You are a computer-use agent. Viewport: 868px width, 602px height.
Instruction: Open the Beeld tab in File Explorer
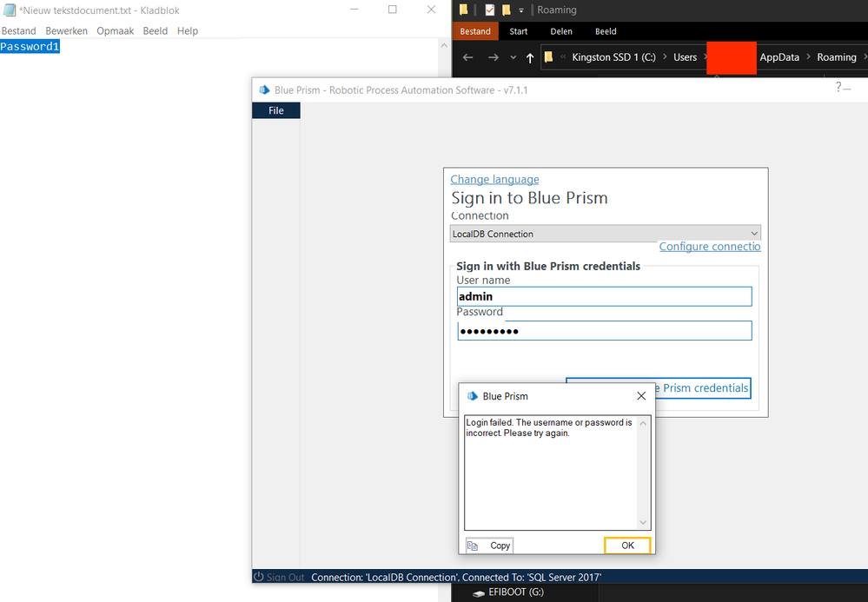pos(606,31)
